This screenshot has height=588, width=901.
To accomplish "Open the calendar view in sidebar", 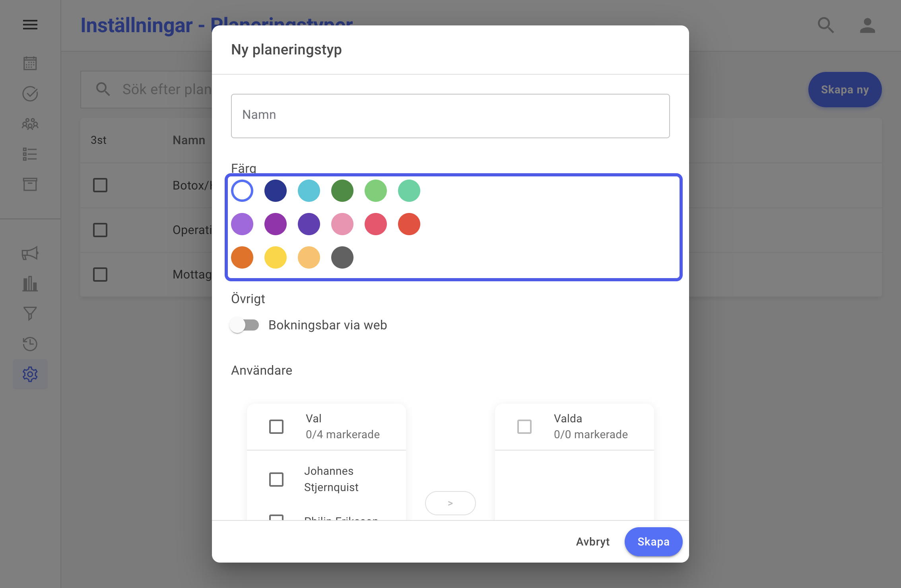I will (x=30, y=63).
